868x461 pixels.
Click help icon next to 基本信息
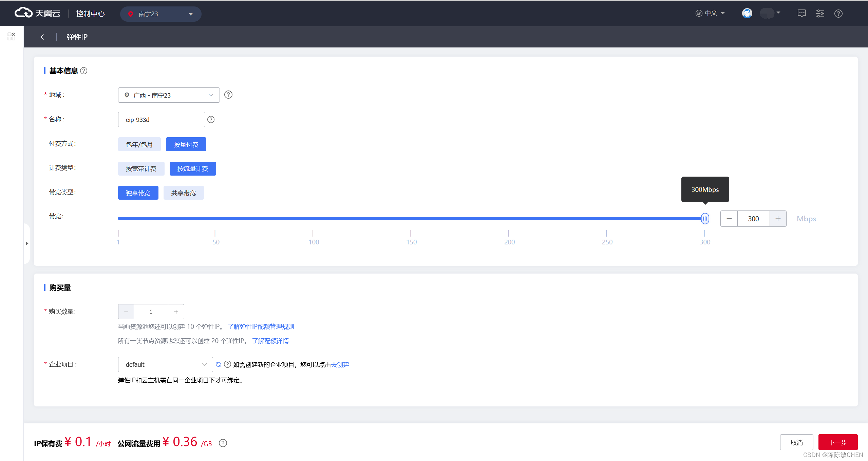84,71
